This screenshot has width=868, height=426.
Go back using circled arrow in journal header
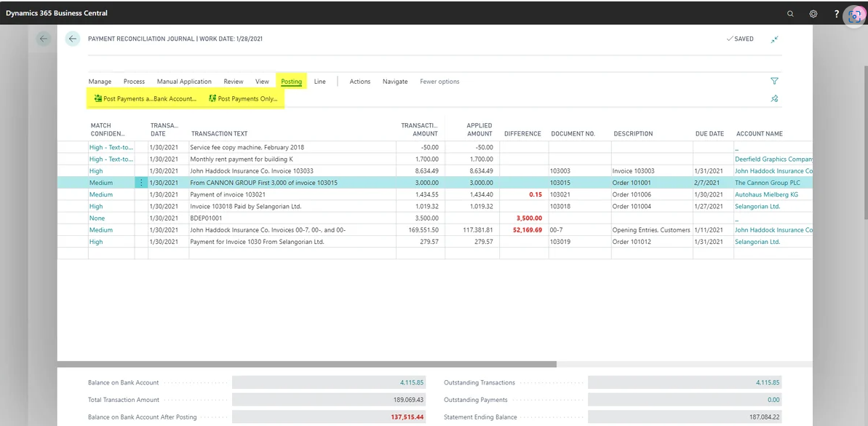click(73, 39)
